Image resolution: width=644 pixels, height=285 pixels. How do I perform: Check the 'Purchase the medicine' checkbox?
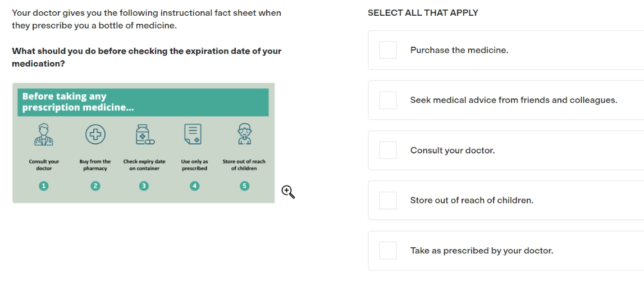tap(388, 50)
